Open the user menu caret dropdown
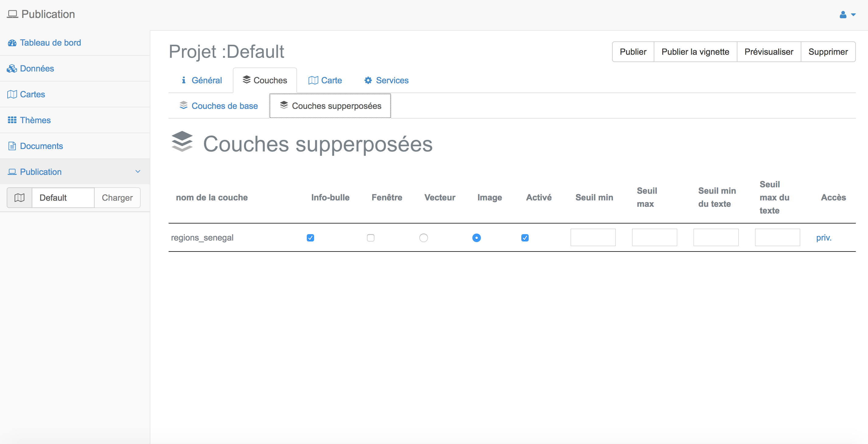Image resolution: width=868 pixels, height=444 pixels. (x=853, y=15)
